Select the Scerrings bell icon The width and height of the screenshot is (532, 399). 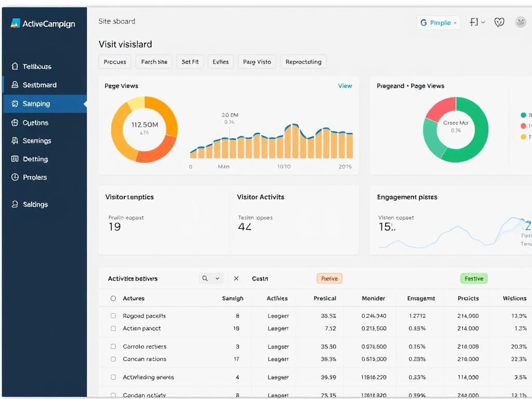(15, 141)
